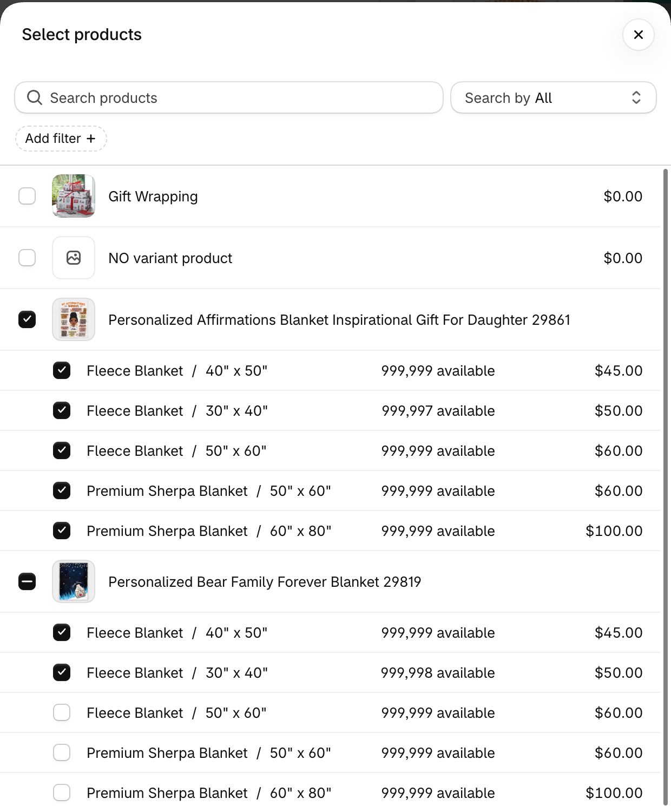Focus the Search products input field
Screen dimensions: 671x812
229,97
